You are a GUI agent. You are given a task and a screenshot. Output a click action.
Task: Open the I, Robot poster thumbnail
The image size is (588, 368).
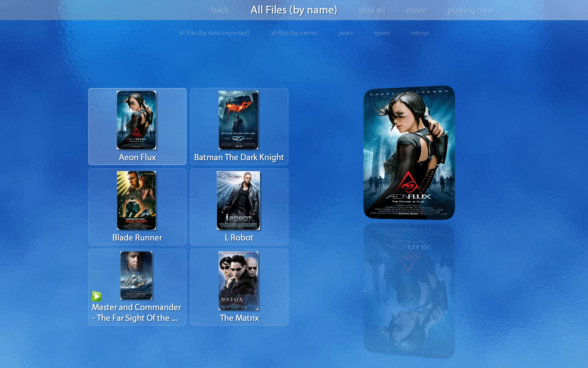[238, 200]
